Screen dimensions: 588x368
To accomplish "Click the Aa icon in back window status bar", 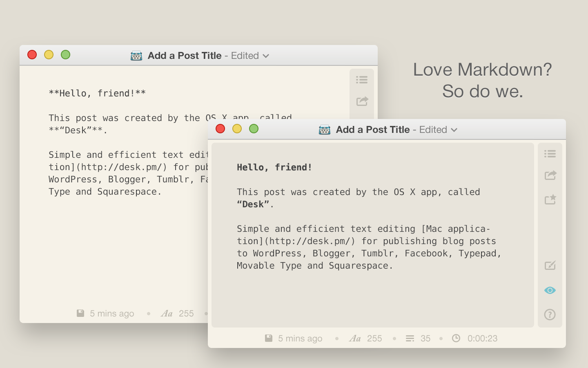I will 167,314.
